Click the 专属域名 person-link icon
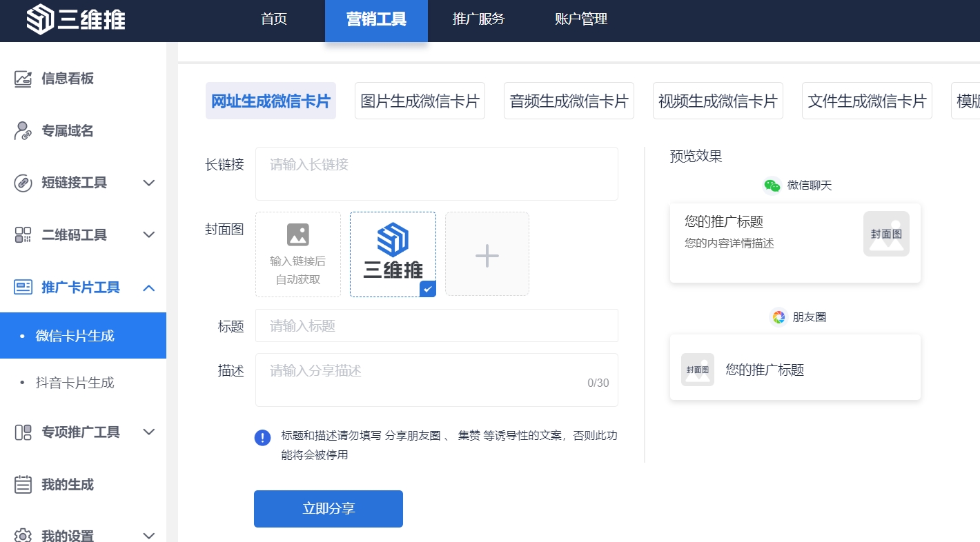 pyautogui.click(x=23, y=131)
